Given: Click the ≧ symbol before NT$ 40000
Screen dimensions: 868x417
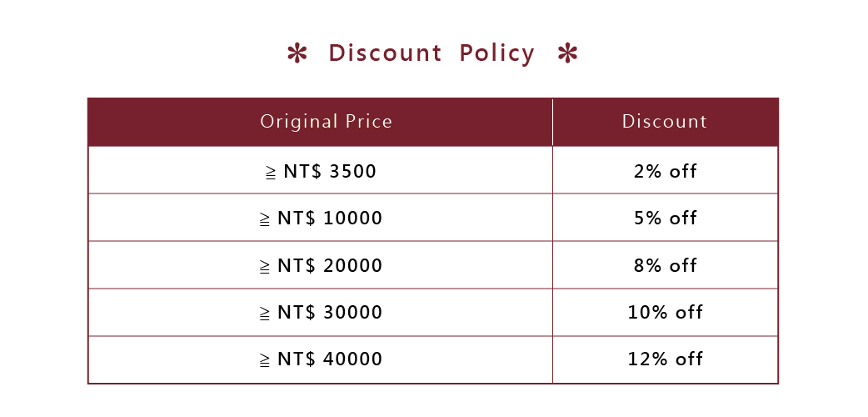Looking at the screenshot, I should [x=265, y=361].
